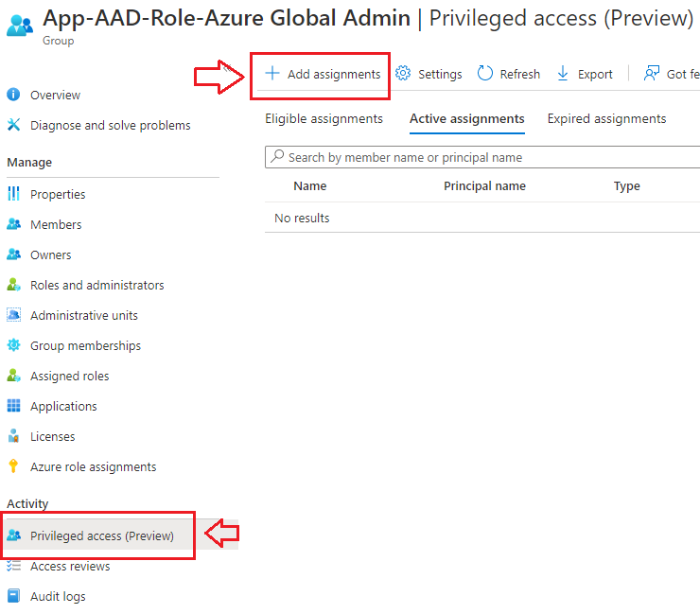The width and height of the screenshot is (700, 614).
Task: Click the Settings gear icon
Action: click(403, 73)
